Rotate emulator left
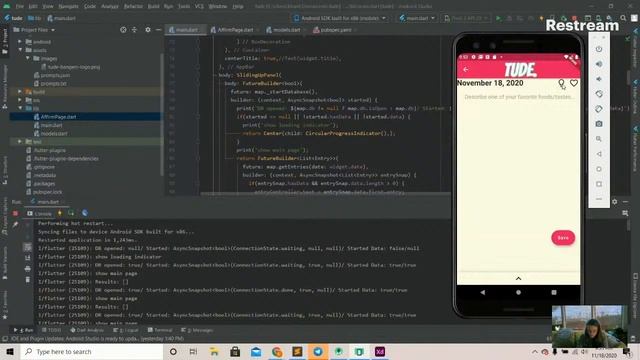This screenshot has width=640, height=360. (x=599, y=94)
